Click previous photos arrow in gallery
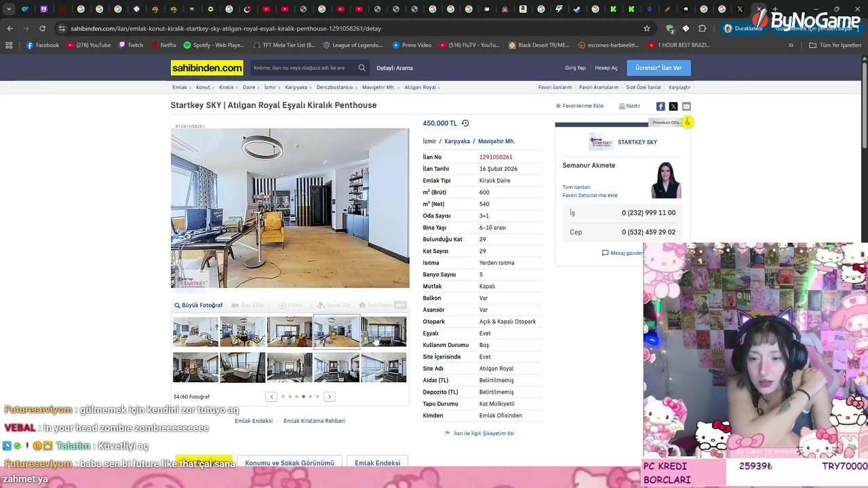The image size is (868, 488). pyautogui.click(x=271, y=396)
